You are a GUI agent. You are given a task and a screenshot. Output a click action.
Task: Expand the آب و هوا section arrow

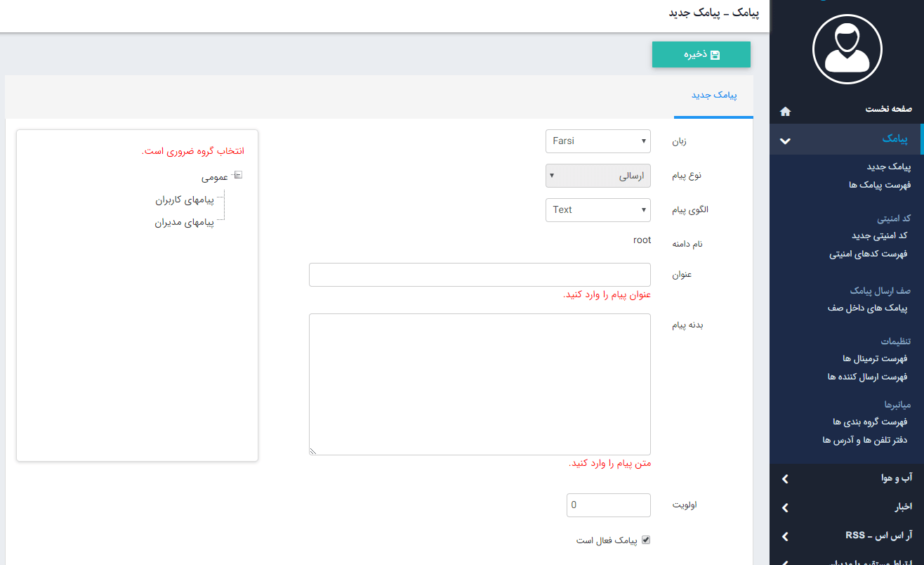(x=785, y=479)
